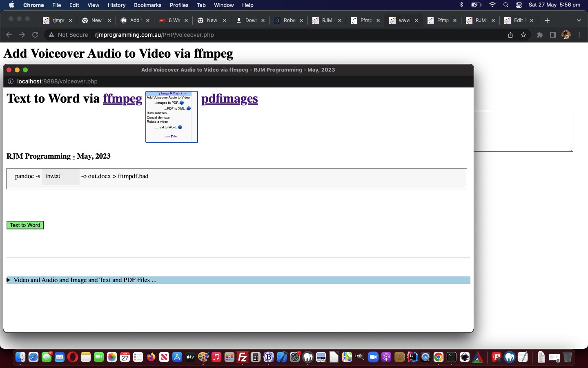Open the Chrome File menu
588x368 pixels.
coord(56,5)
